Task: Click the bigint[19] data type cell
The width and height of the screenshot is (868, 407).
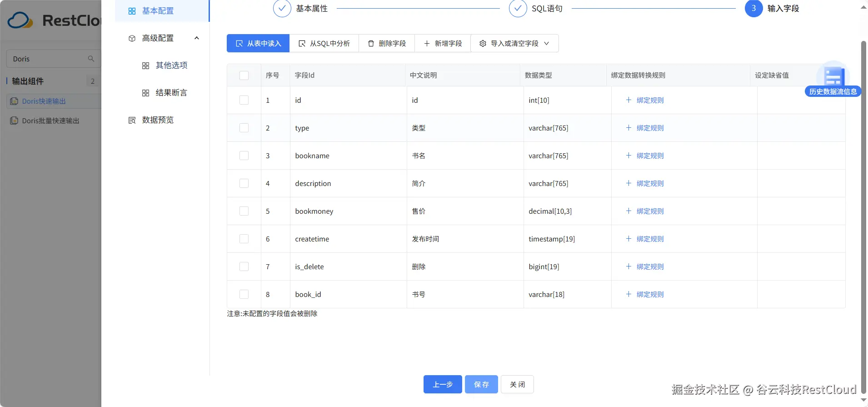Action: click(x=567, y=266)
